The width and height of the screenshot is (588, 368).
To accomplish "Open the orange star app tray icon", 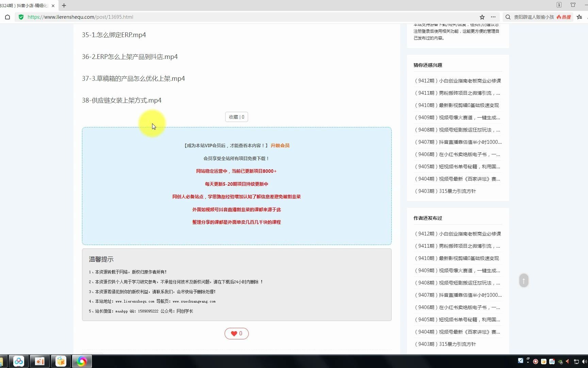I will (x=544, y=362).
